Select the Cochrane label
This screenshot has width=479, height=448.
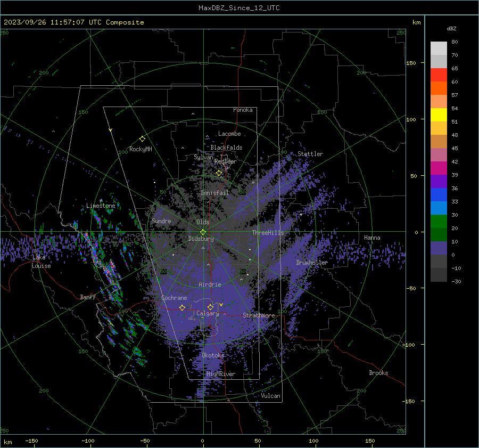[x=174, y=298]
